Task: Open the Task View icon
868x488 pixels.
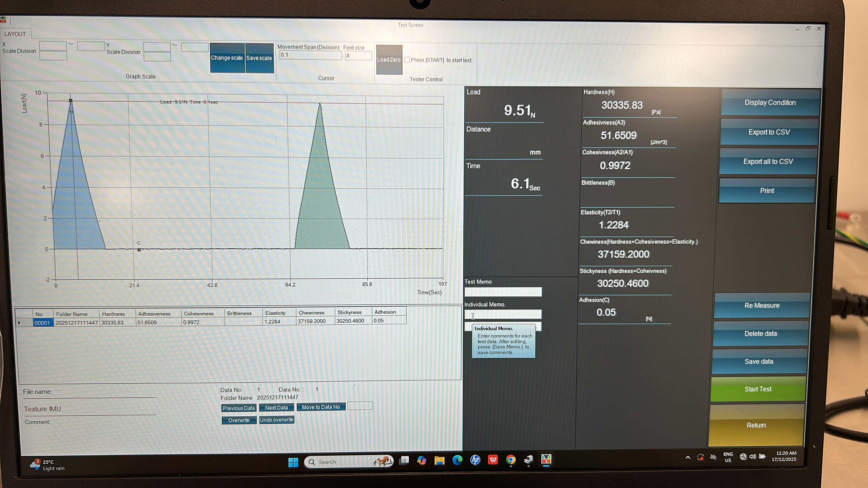Action: [x=404, y=460]
